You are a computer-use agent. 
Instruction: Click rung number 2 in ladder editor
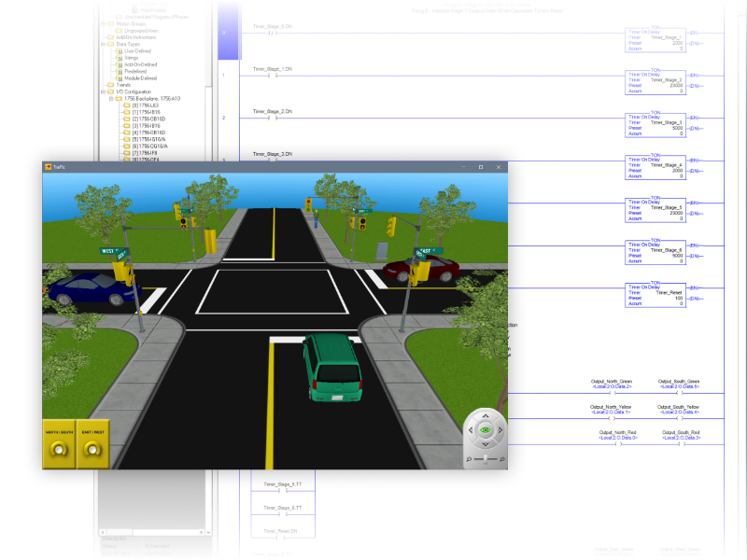223,118
